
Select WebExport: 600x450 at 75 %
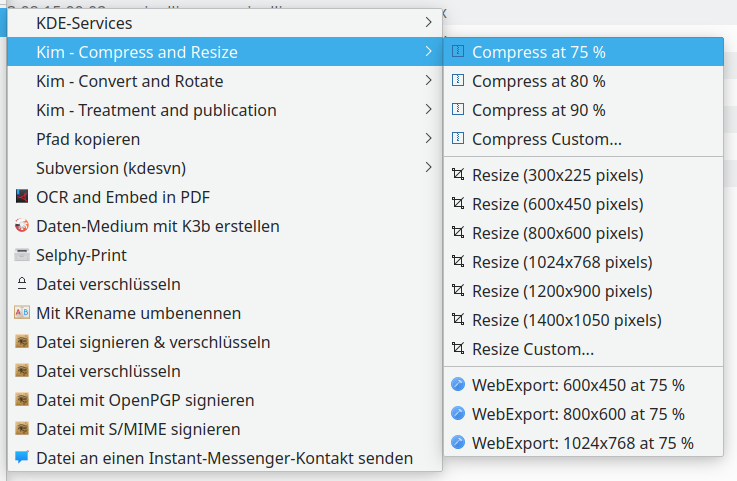[583, 385]
